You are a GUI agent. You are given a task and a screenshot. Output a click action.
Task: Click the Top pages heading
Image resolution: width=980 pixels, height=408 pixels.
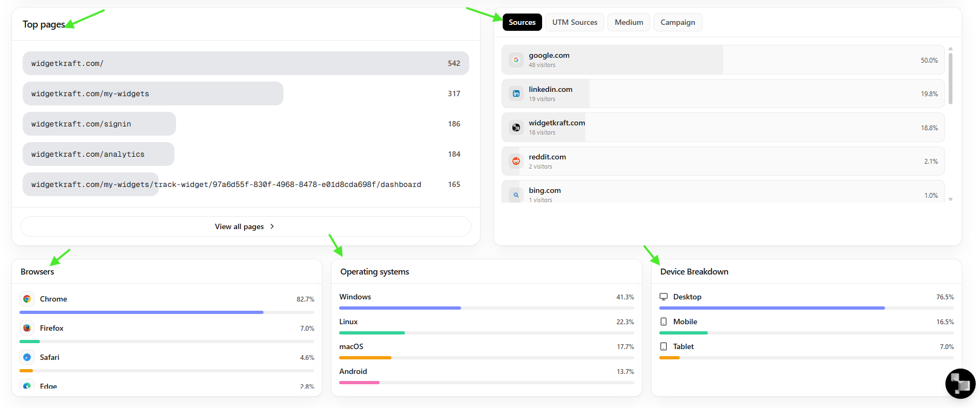pos(44,24)
